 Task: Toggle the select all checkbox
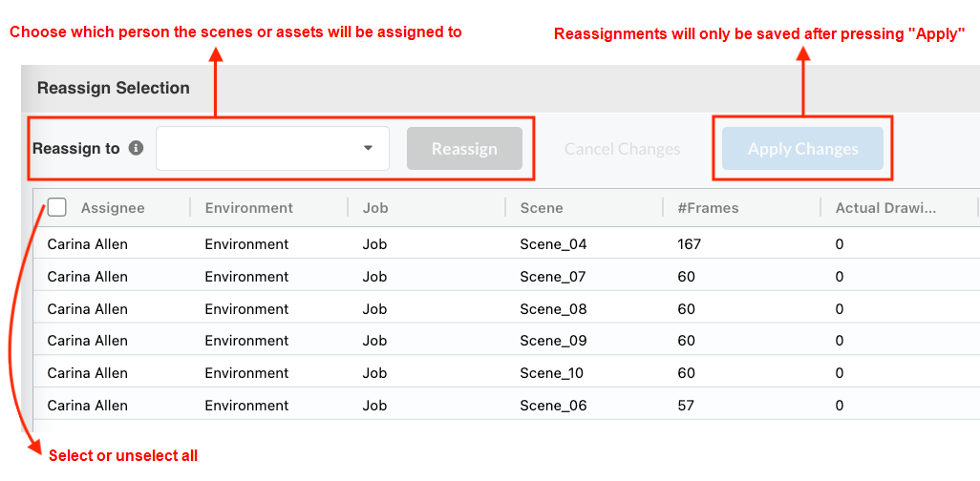[57, 207]
